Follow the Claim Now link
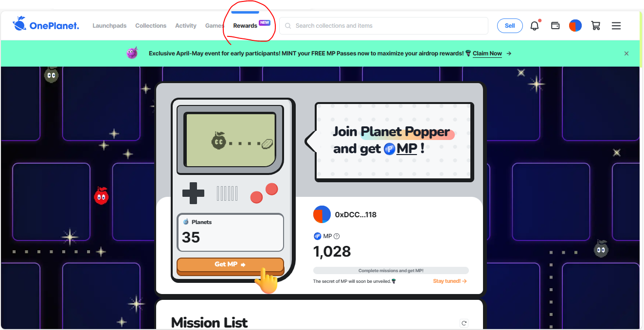This screenshot has height=330, width=644. 487,53
